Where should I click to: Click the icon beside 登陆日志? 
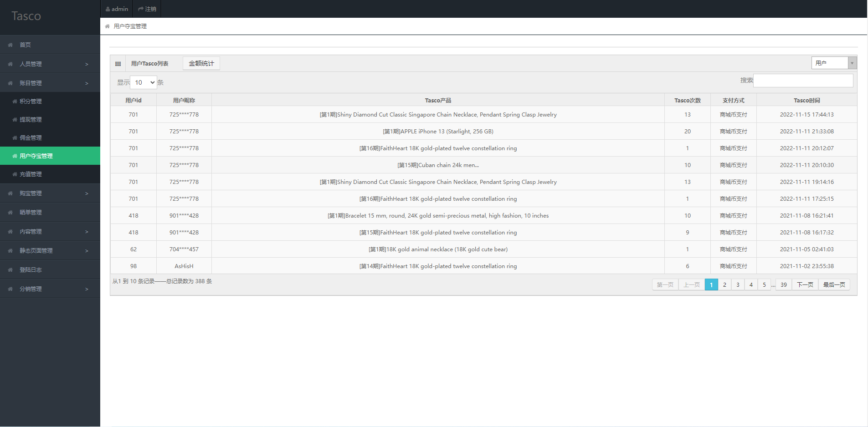click(x=10, y=270)
